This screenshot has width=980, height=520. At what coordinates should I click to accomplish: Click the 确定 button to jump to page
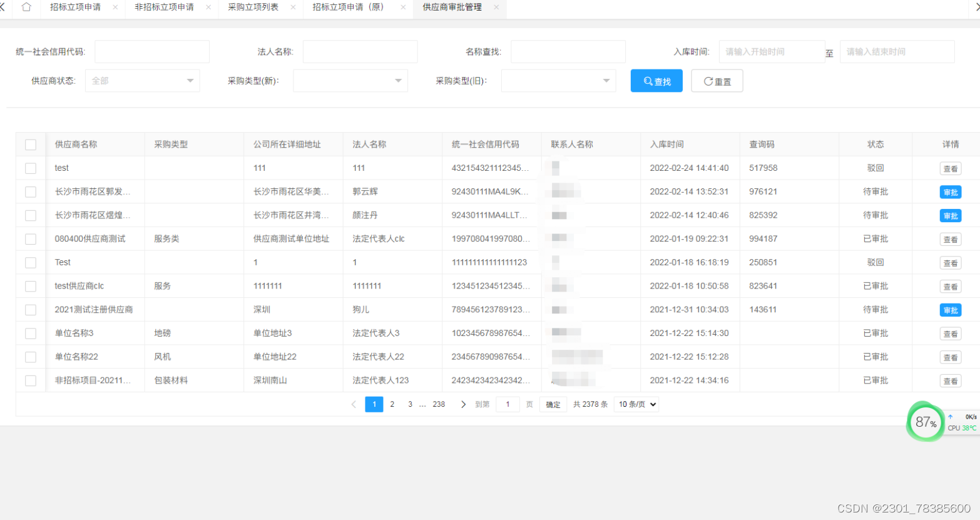[x=553, y=404]
